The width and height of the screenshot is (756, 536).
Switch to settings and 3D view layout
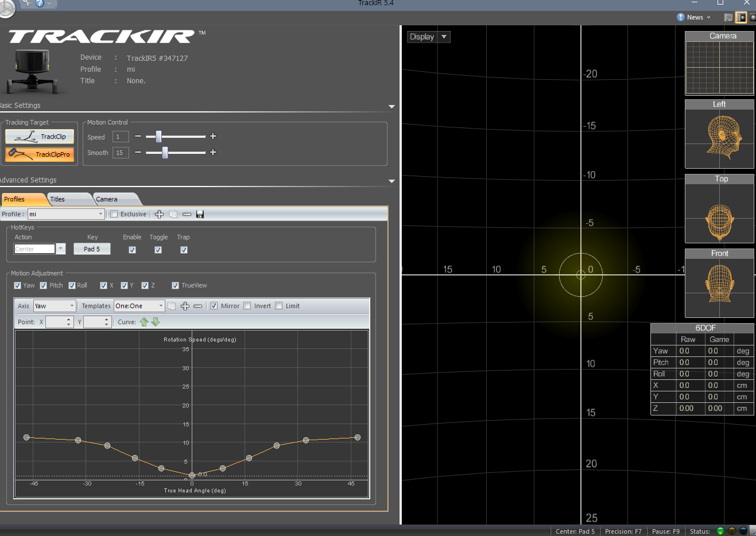click(x=741, y=17)
